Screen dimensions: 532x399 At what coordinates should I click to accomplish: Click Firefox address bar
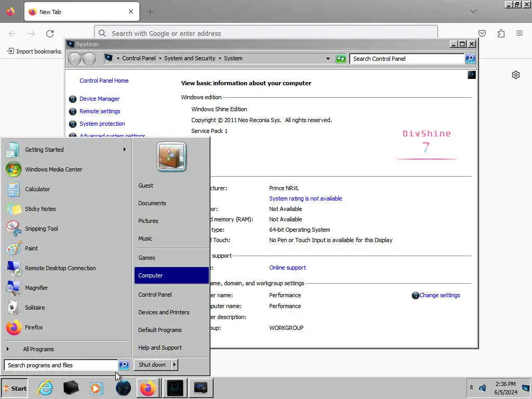point(265,33)
